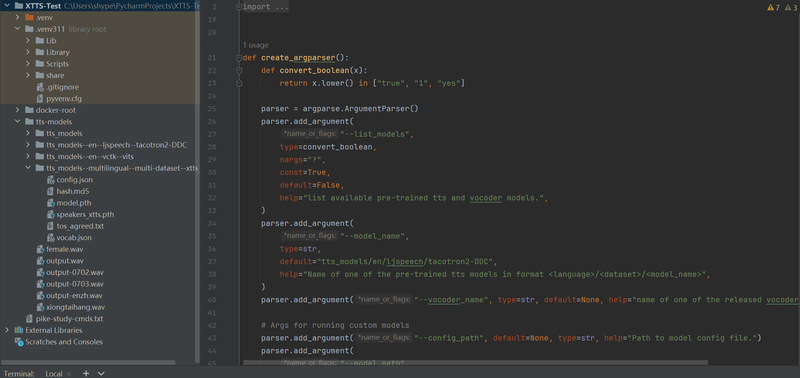
Task: Click the Terminal tool window label
Action: click(19, 374)
